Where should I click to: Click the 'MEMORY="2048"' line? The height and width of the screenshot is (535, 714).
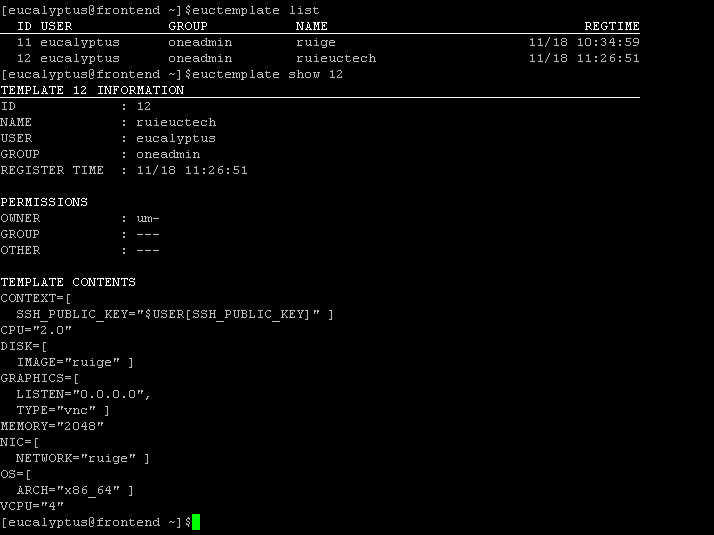click(52, 426)
